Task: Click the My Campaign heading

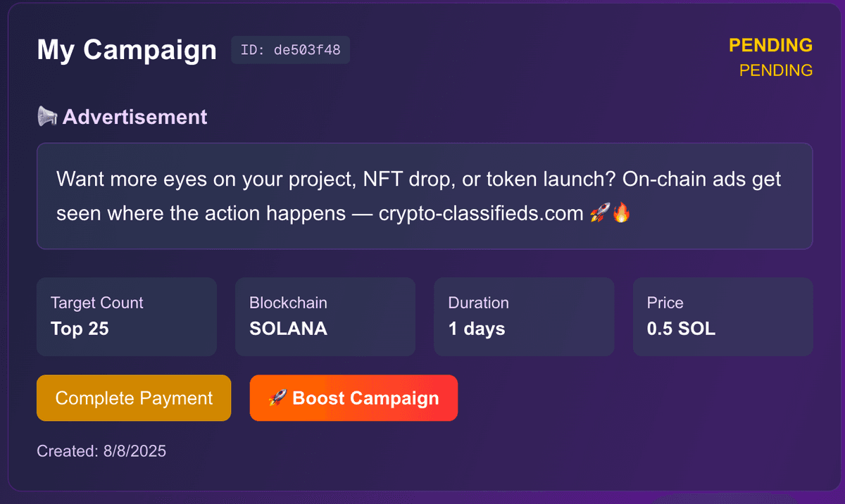Action: [126, 49]
